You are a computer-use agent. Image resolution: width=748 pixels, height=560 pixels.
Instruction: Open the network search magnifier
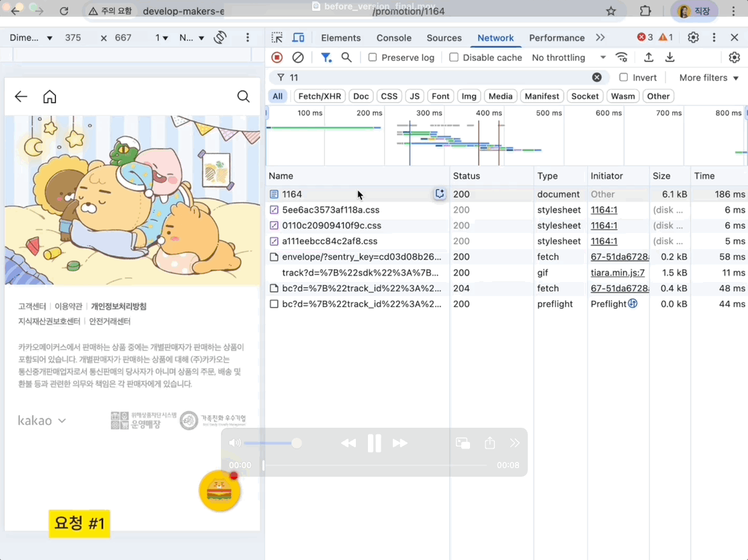347,58
